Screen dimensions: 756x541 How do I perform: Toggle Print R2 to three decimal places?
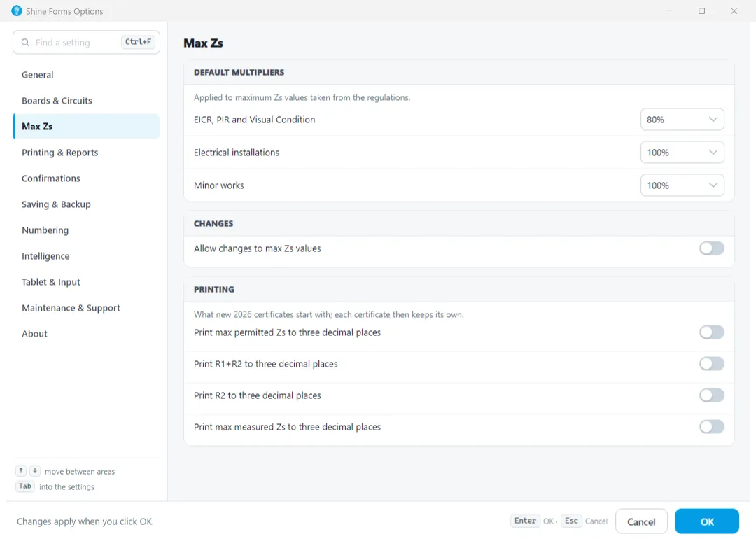[712, 395]
